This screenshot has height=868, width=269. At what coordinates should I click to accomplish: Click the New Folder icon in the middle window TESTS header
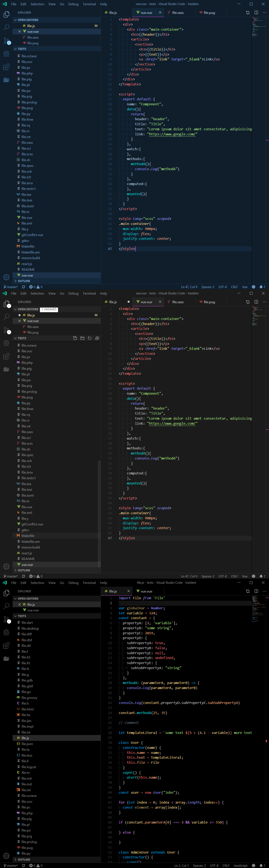pos(82,338)
